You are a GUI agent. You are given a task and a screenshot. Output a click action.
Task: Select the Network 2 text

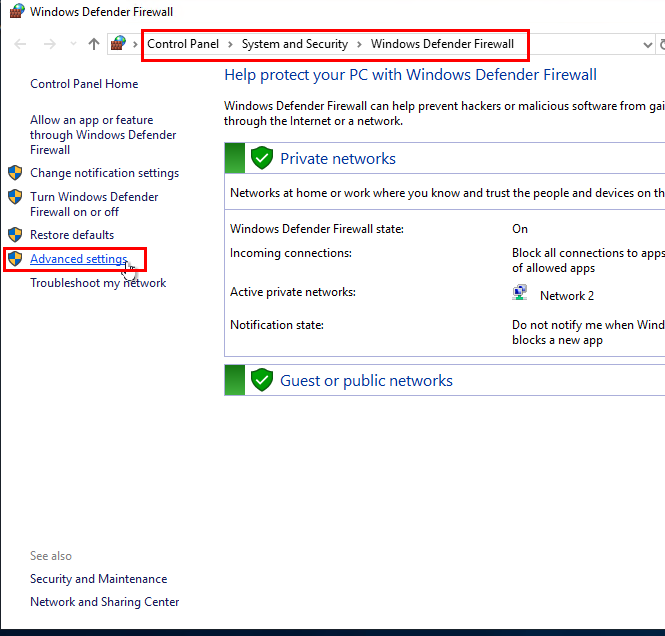(x=567, y=296)
